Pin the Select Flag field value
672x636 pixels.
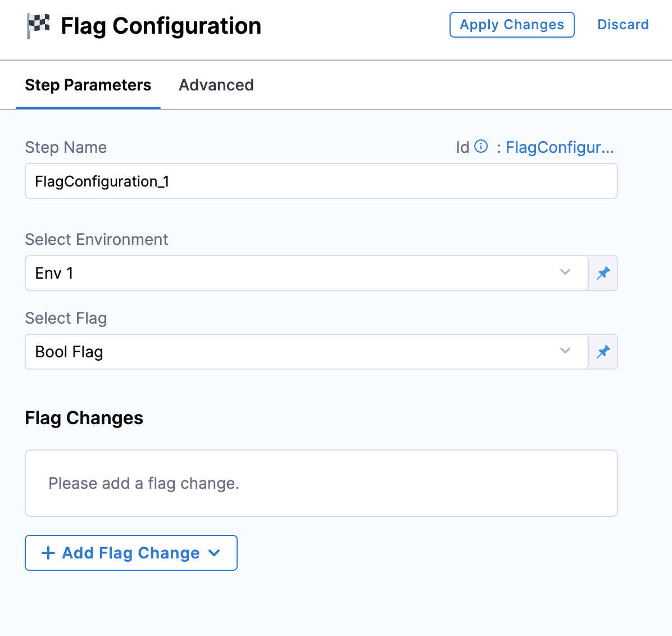pos(603,352)
